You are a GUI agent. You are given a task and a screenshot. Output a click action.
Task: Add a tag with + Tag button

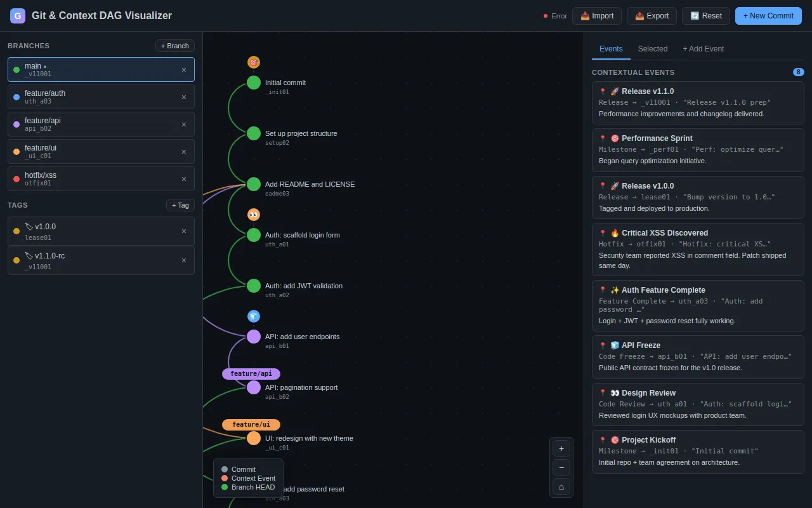coord(180,205)
